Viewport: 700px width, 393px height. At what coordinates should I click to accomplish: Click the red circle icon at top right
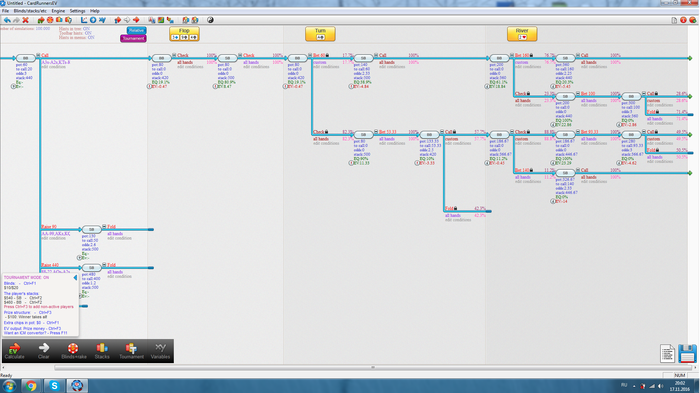point(683,20)
